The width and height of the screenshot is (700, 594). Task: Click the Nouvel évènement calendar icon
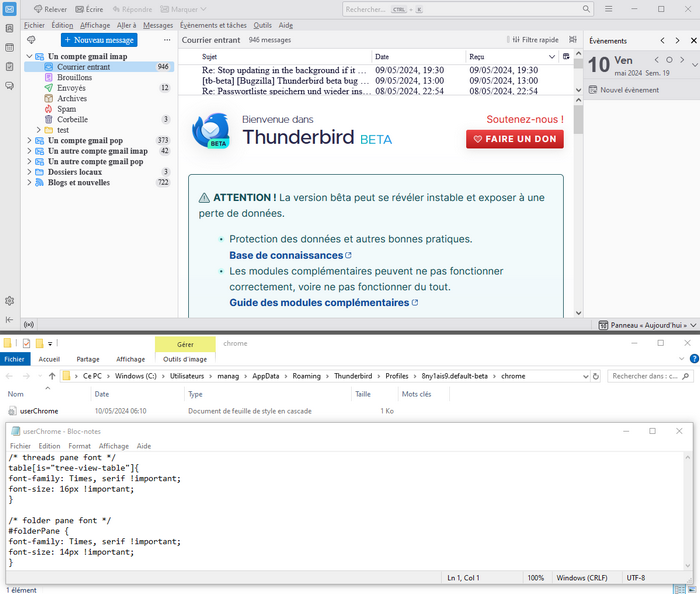pos(592,90)
